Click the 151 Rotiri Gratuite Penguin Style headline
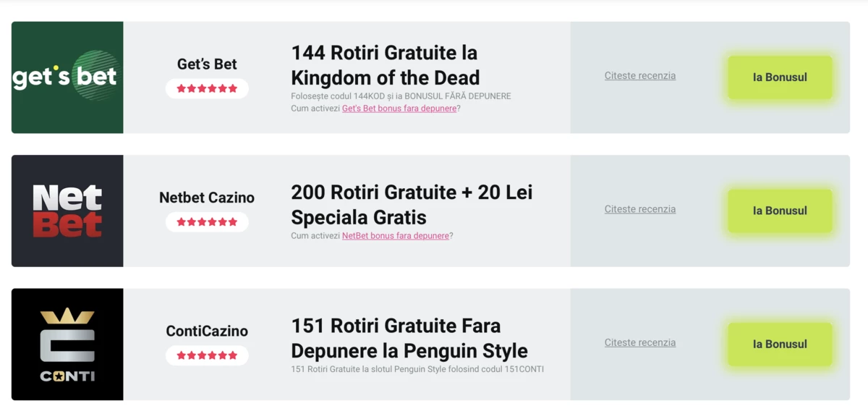The image size is (868, 414). click(x=409, y=338)
